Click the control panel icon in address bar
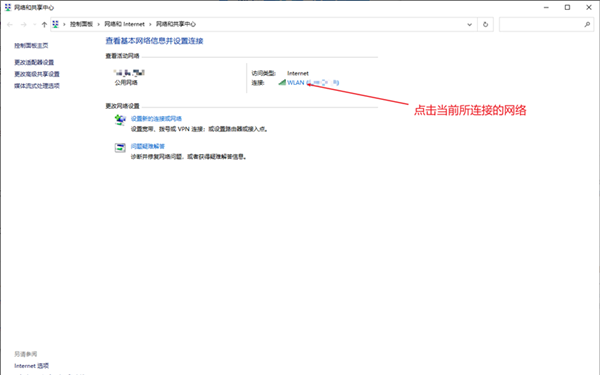 coord(55,24)
